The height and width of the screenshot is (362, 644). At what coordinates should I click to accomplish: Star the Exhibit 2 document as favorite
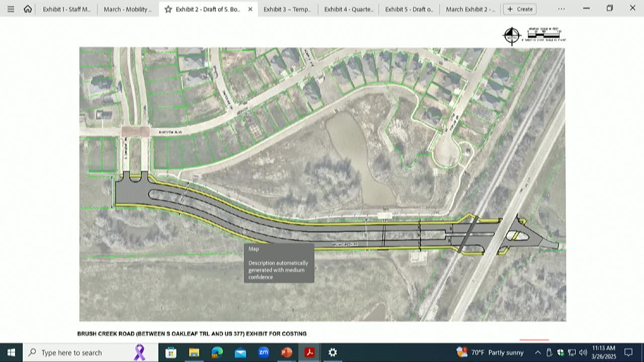tap(169, 9)
